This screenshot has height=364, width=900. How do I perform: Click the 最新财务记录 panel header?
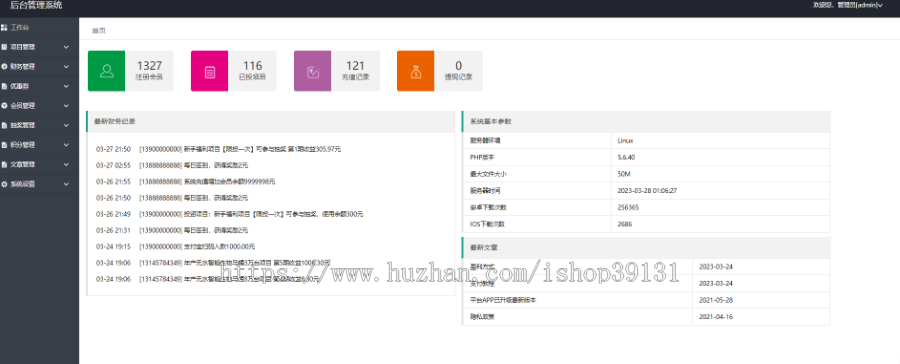[270, 122]
